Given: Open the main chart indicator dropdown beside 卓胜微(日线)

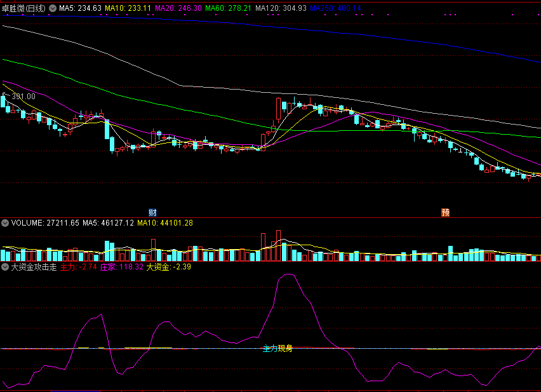Looking at the screenshot, I should [53, 8].
